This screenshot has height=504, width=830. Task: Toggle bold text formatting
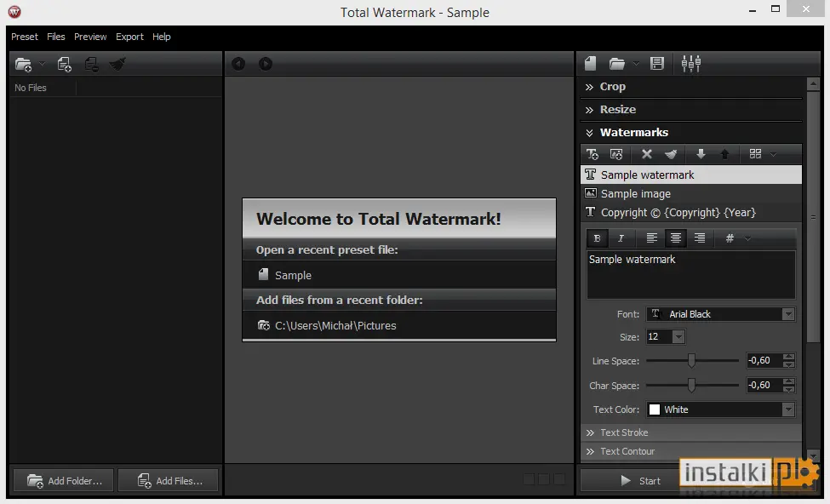[x=597, y=238]
